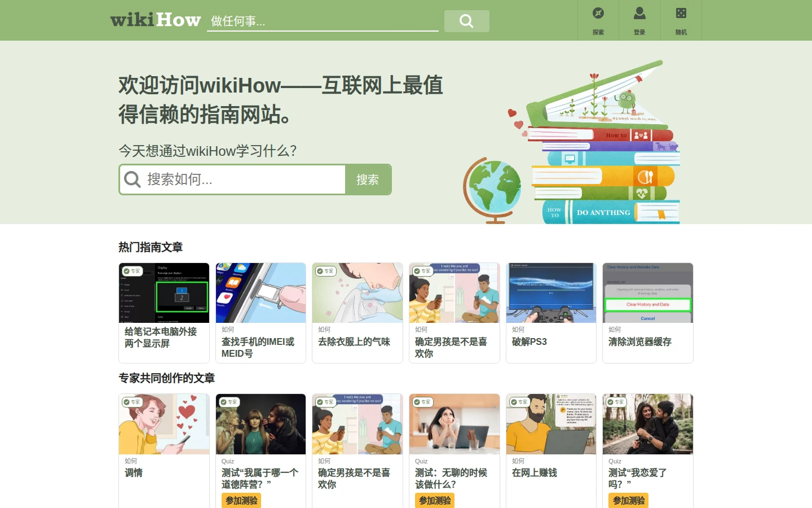
Task: Click the 热门指南文章 section heading
Action: [151, 247]
